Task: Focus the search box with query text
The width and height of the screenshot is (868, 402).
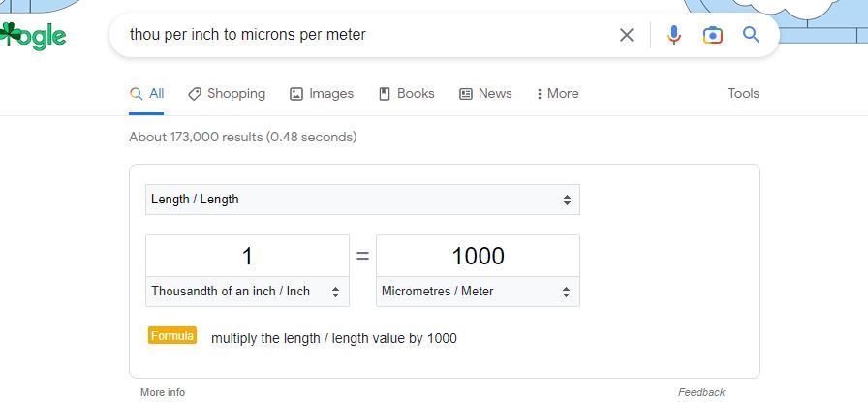Action: point(365,35)
